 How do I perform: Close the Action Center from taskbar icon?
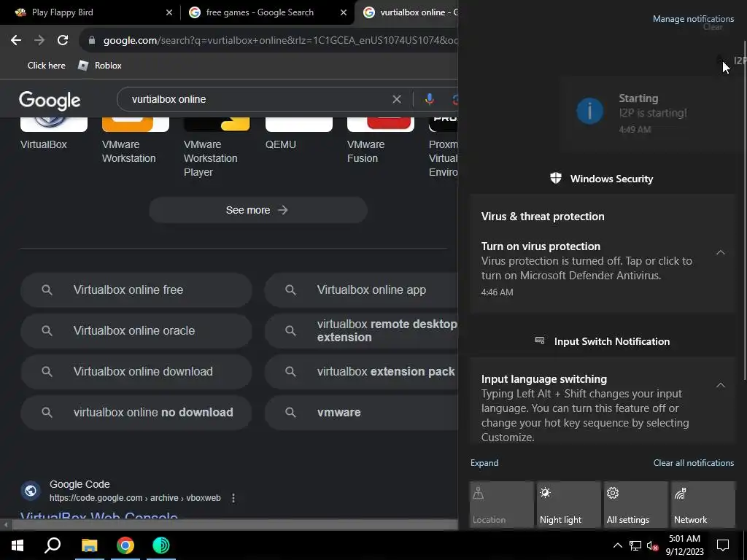click(723, 545)
